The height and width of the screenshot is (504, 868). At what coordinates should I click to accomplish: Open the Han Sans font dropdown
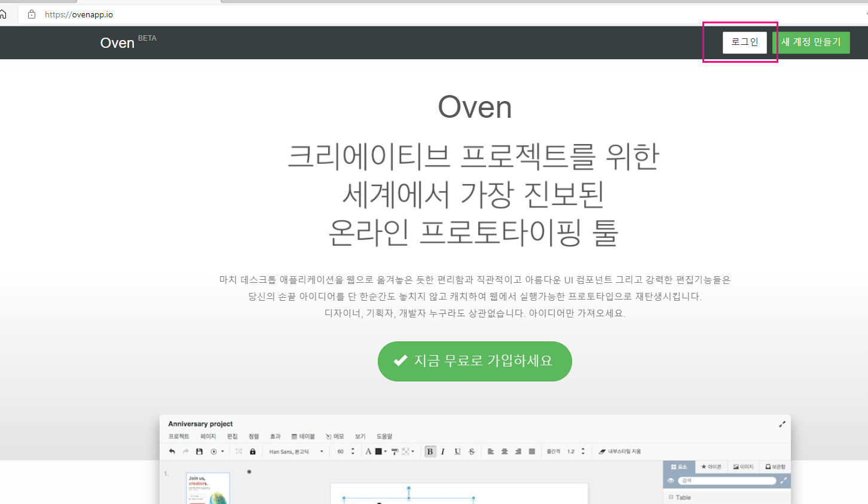(297, 451)
